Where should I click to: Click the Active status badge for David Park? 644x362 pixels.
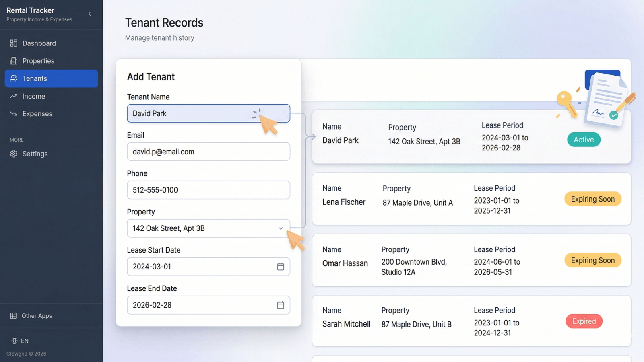tap(584, 140)
